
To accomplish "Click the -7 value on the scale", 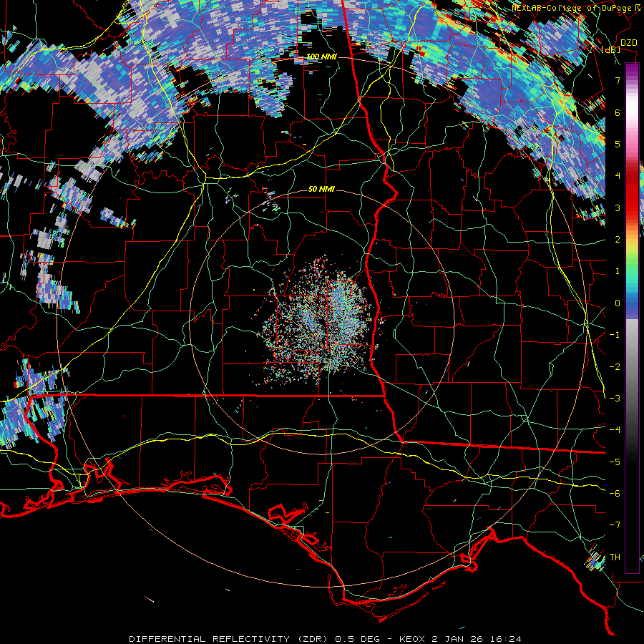I will (x=615, y=525).
